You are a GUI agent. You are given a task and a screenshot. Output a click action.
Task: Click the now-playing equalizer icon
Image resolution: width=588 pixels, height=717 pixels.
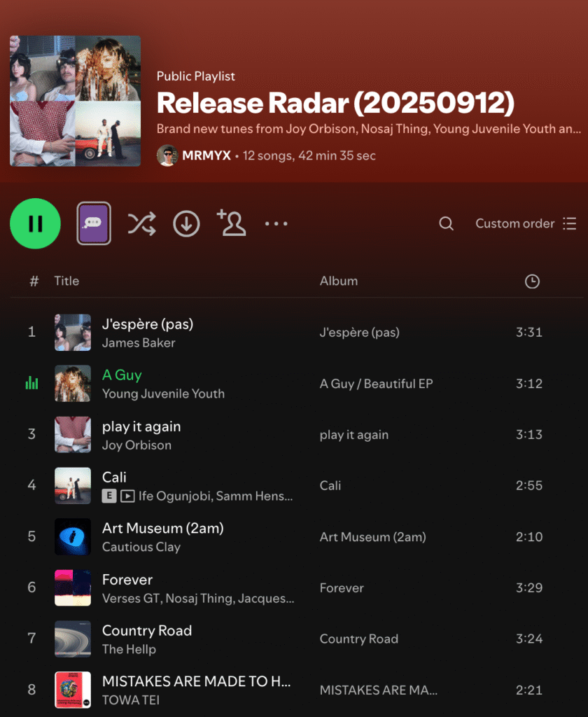(31, 383)
